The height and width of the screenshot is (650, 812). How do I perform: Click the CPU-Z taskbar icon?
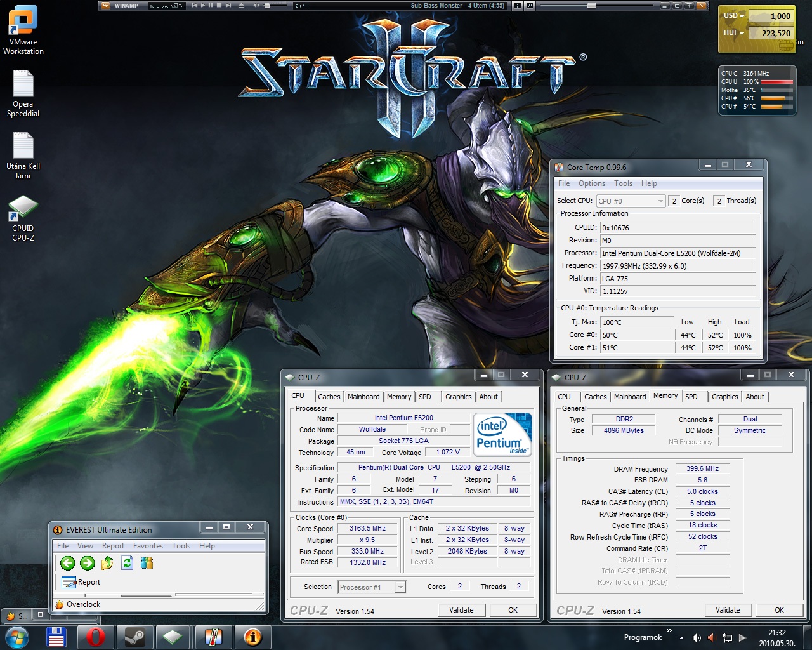click(173, 637)
